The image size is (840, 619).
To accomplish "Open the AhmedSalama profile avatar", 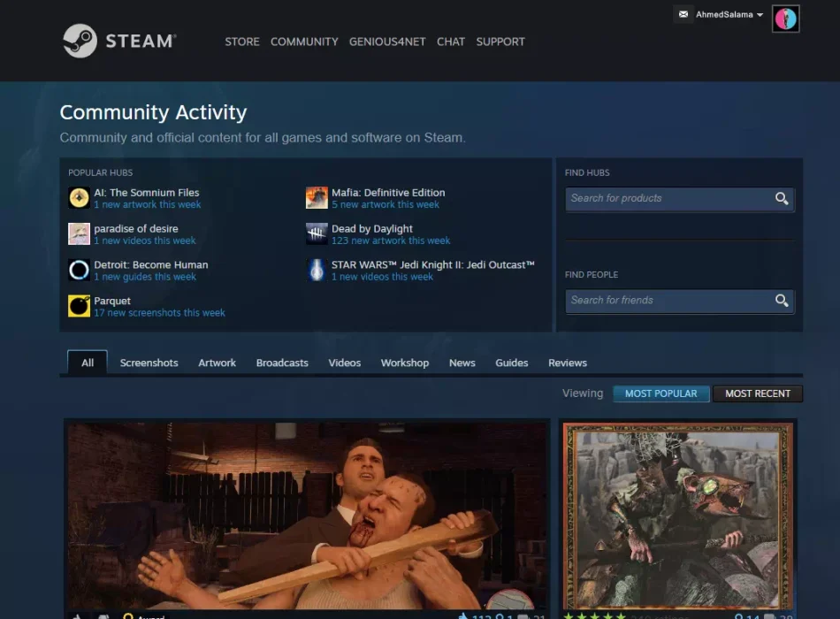I will (x=785, y=19).
